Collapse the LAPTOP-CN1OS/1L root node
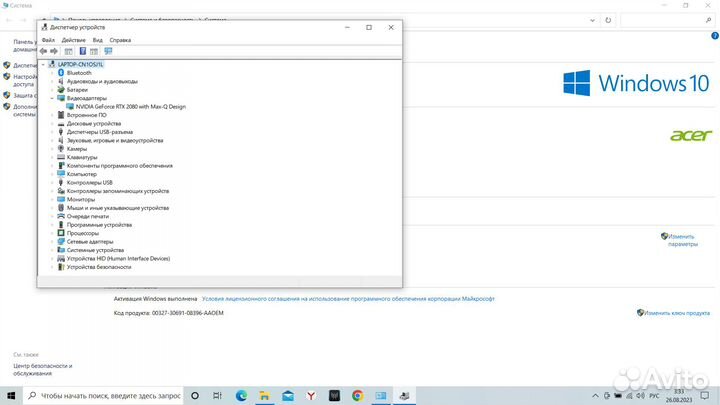This screenshot has width=720, height=405. [43, 64]
